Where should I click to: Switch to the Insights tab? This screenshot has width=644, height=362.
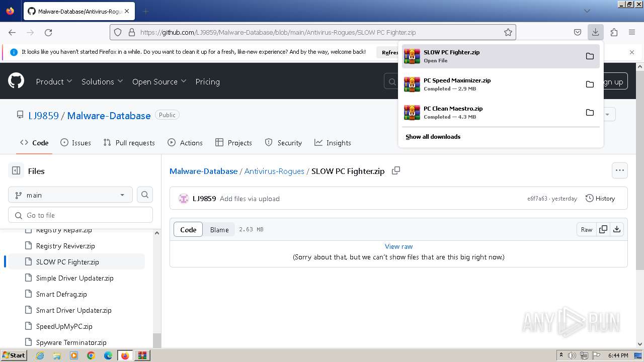click(333, 143)
